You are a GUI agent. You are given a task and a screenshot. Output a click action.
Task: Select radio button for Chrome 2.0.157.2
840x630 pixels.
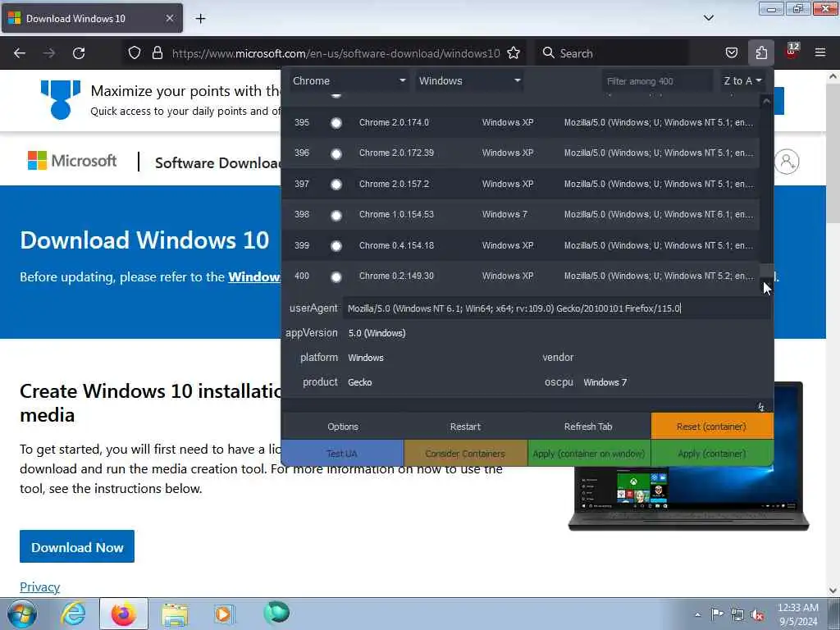pyautogui.click(x=336, y=185)
